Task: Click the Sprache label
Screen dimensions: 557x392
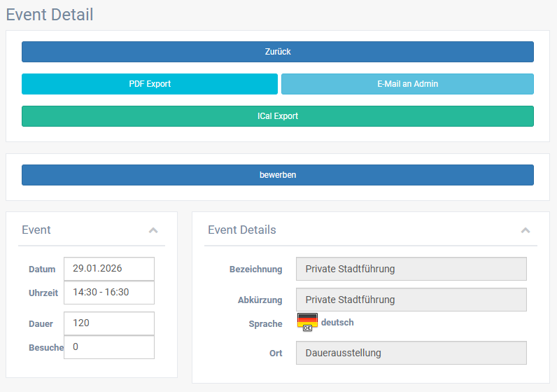Action: 265,324
